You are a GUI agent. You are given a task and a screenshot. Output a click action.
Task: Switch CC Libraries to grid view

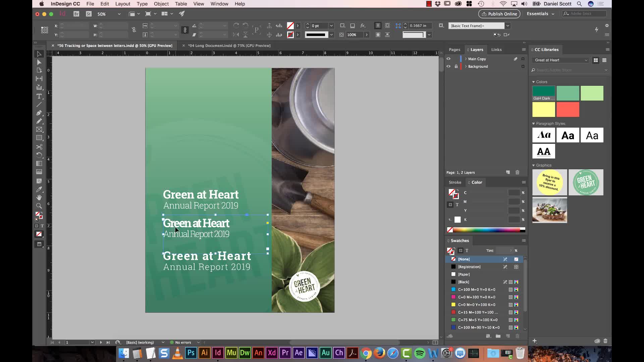click(596, 60)
